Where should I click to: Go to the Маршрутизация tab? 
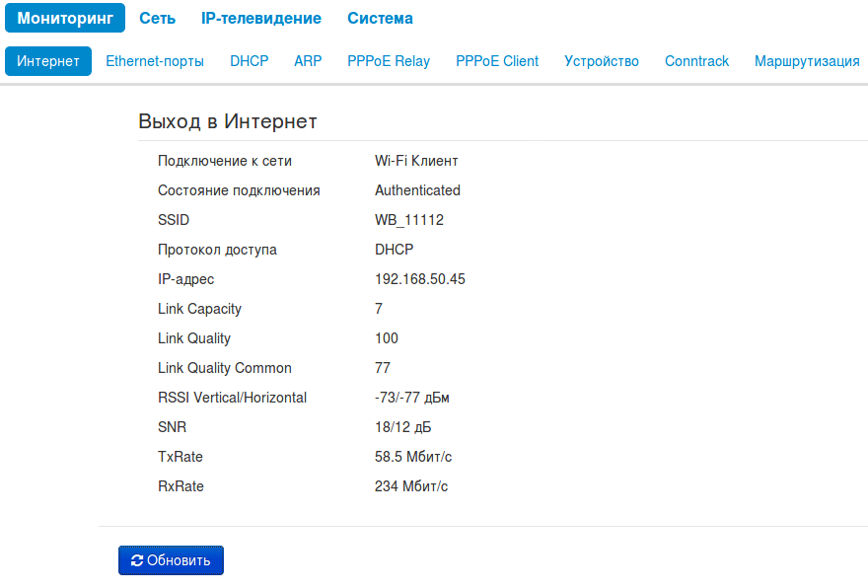click(x=807, y=61)
